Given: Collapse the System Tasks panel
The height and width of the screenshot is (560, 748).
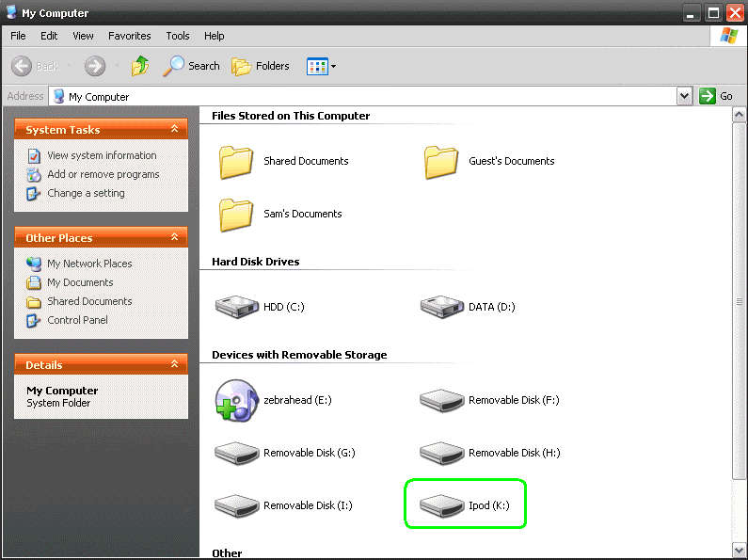Looking at the screenshot, I should (174, 130).
